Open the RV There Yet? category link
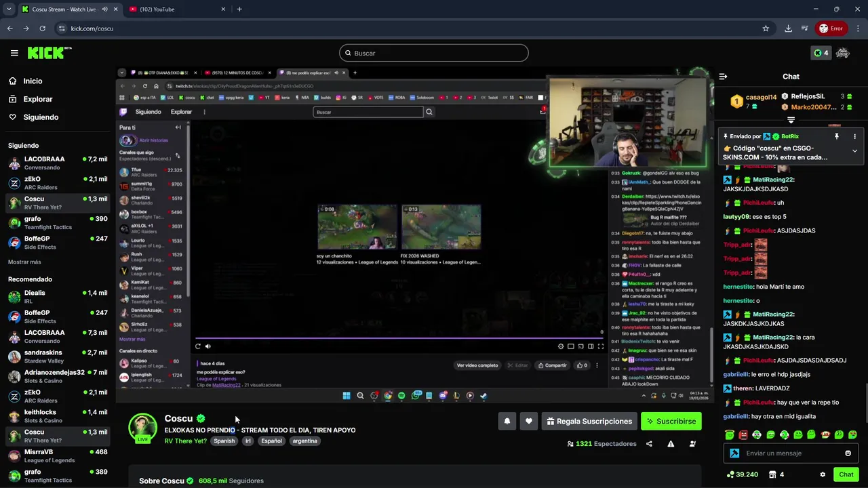Image resolution: width=868 pixels, height=488 pixels. pyautogui.click(x=185, y=441)
